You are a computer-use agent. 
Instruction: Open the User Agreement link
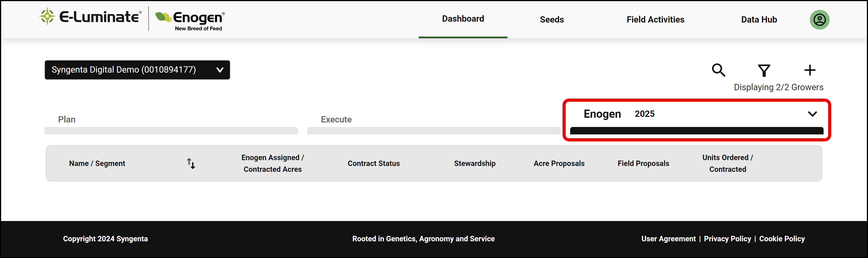click(x=668, y=239)
